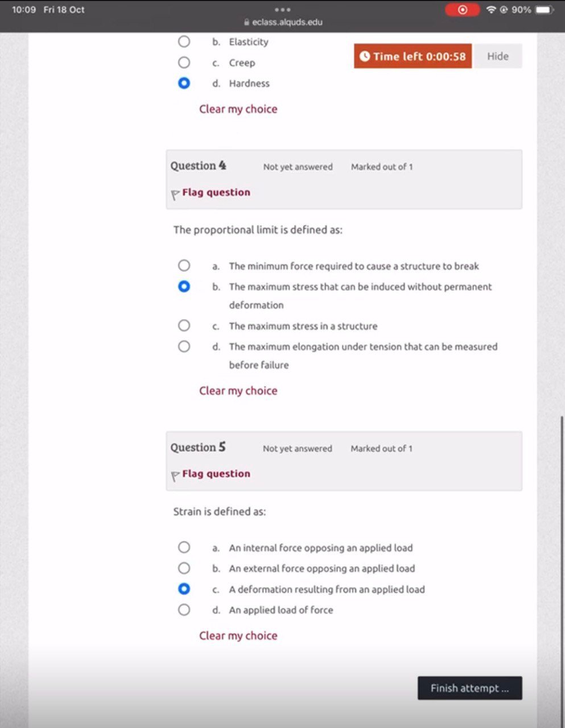
Task: Select the 'An applied load of force' option
Action: pyautogui.click(x=184, y=610)
